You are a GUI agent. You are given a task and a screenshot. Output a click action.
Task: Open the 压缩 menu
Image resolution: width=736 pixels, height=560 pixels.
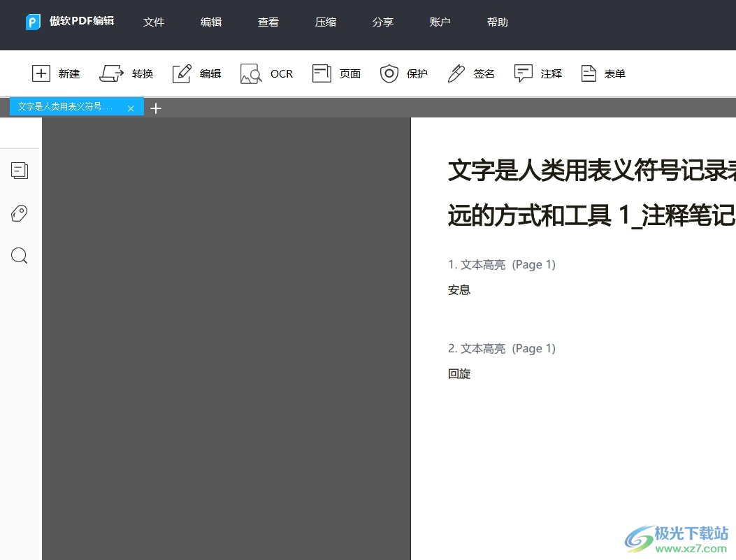tap(326, 22)
